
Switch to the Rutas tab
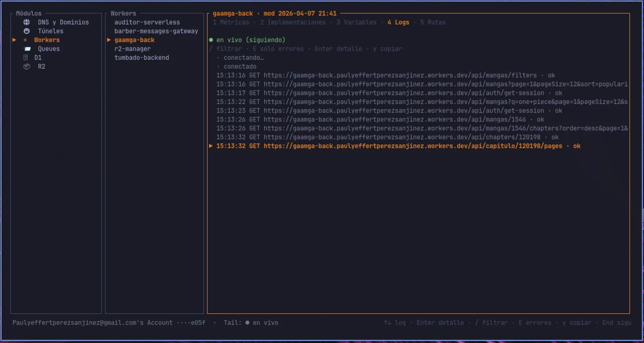(433, 22)
